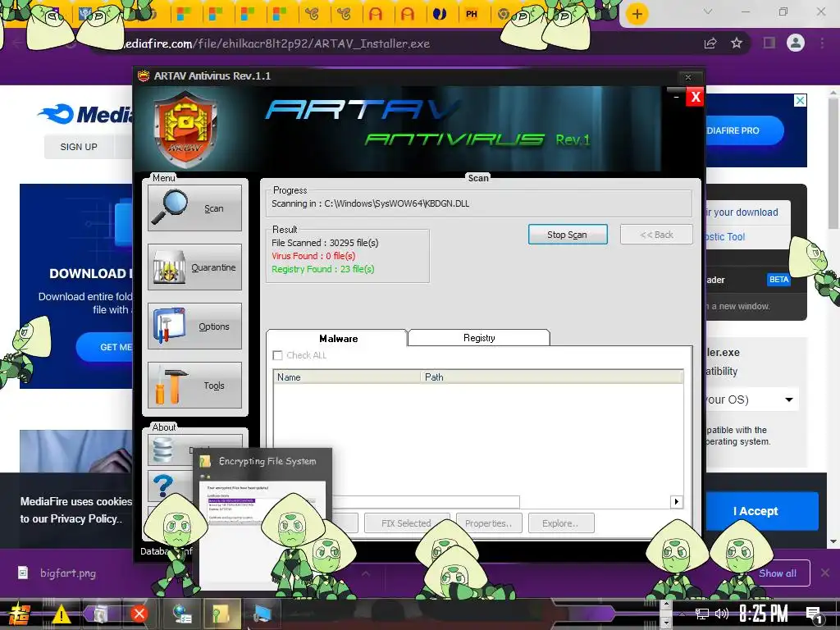
Task: Switch to the tab with blue-orange circle icon
Action: (440, 14)
